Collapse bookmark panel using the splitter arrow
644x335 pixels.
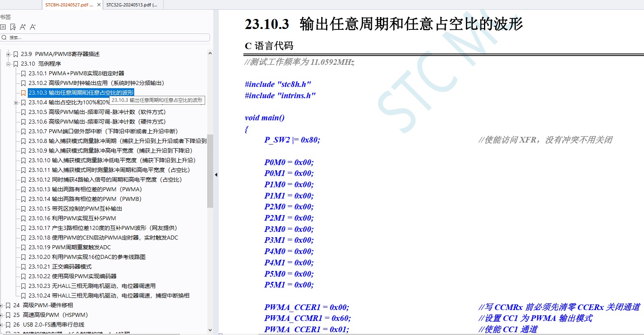click(x=216, y=175)
